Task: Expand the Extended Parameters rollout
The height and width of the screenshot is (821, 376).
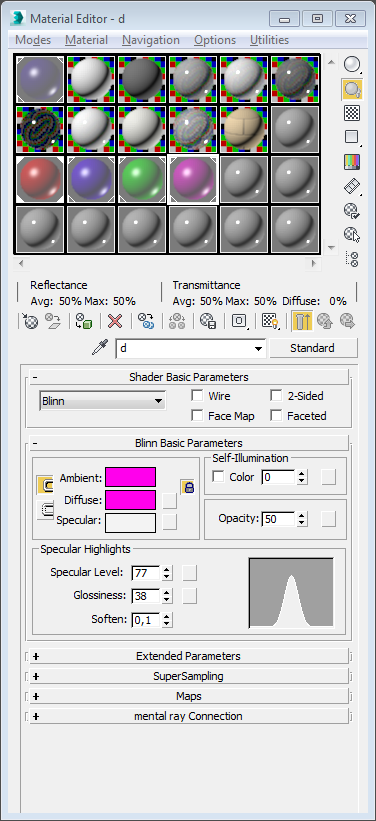Action: (189, 656)
